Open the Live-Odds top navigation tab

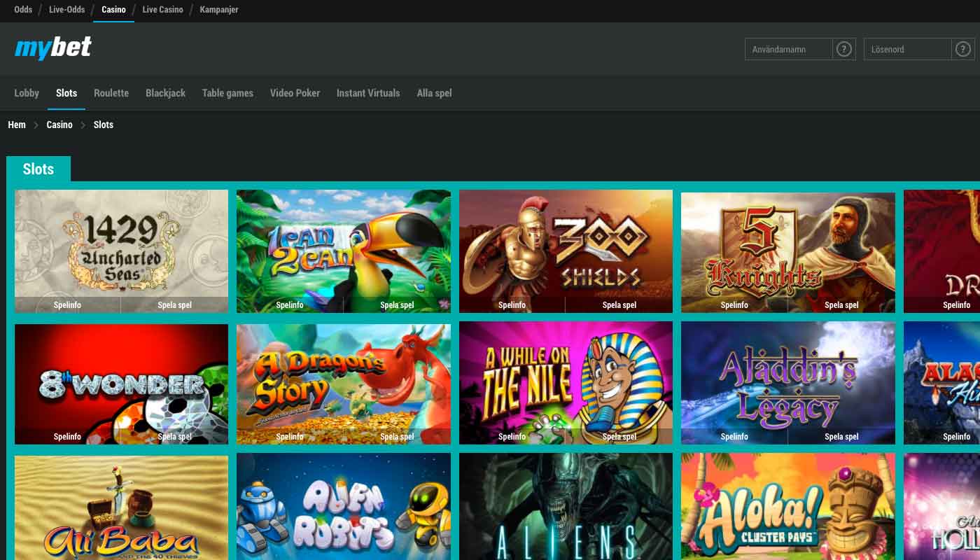click(67, 10)
